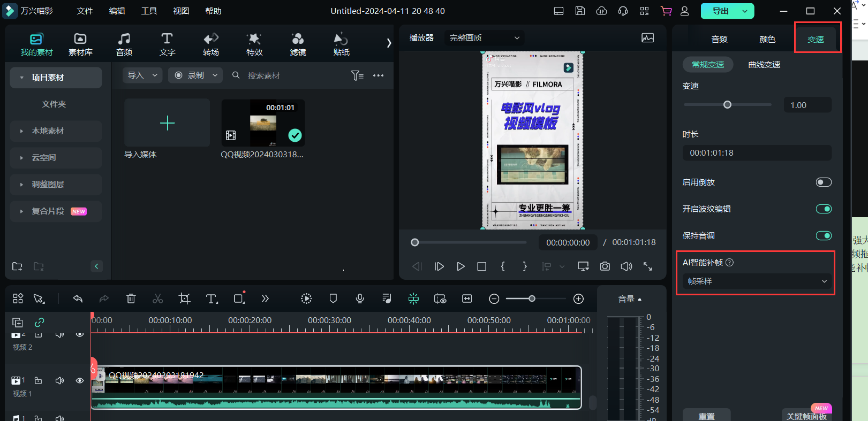The image size is (868, 421).
Task: Open the 完整画质 quality dropdown
Action: tap(484, 38)
